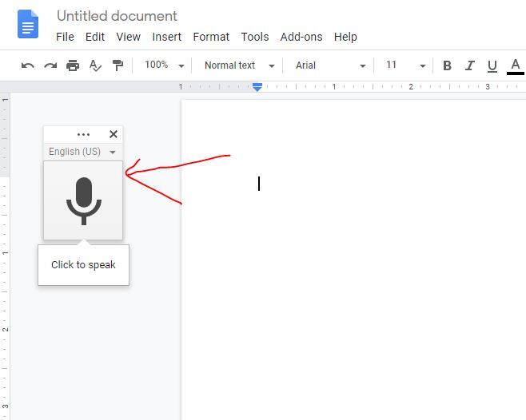
Task: Toggle underline formatting
Action: (492, 65)
